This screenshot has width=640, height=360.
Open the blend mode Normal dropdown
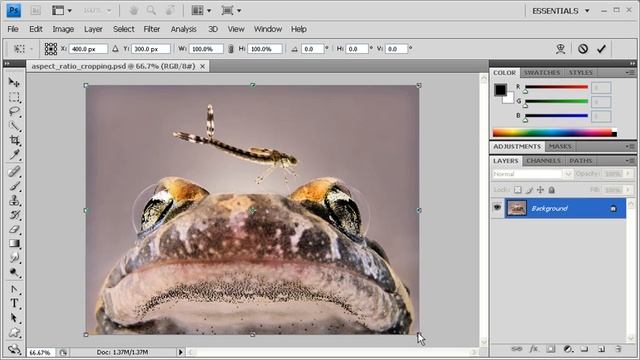point(532,174)
